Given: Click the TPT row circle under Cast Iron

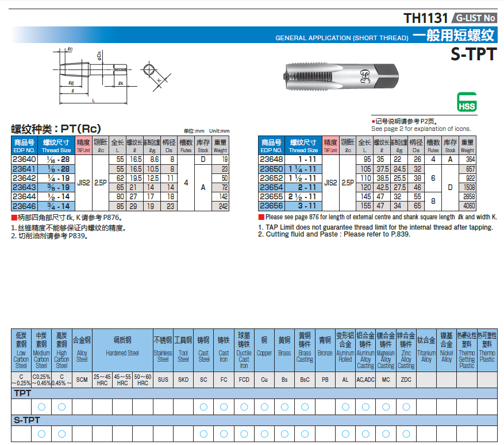Looking at the screenshot, I should (x=224, y=407).
